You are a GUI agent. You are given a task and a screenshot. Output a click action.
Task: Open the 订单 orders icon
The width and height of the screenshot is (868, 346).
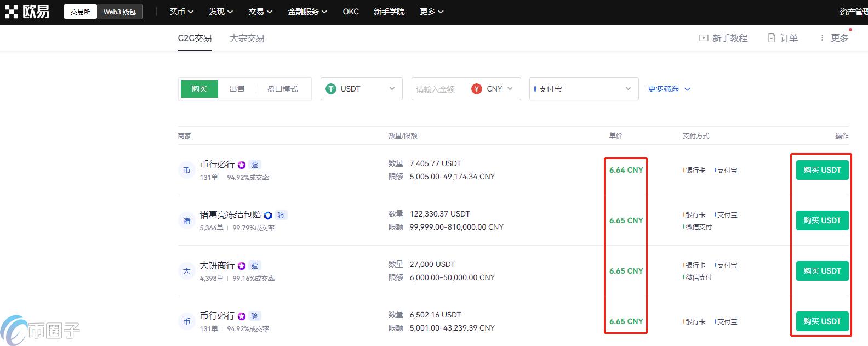pyautogui.click(x=772, y=38)
